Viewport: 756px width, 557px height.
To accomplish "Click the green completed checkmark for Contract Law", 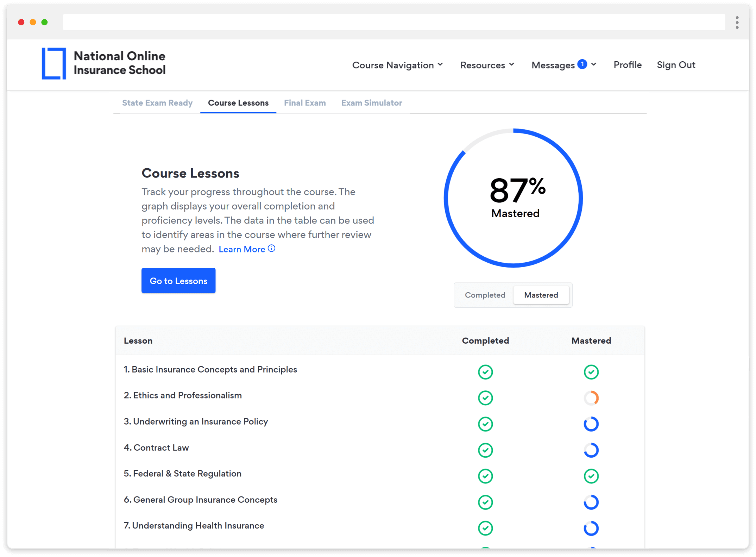I will (x=485, y=450).
